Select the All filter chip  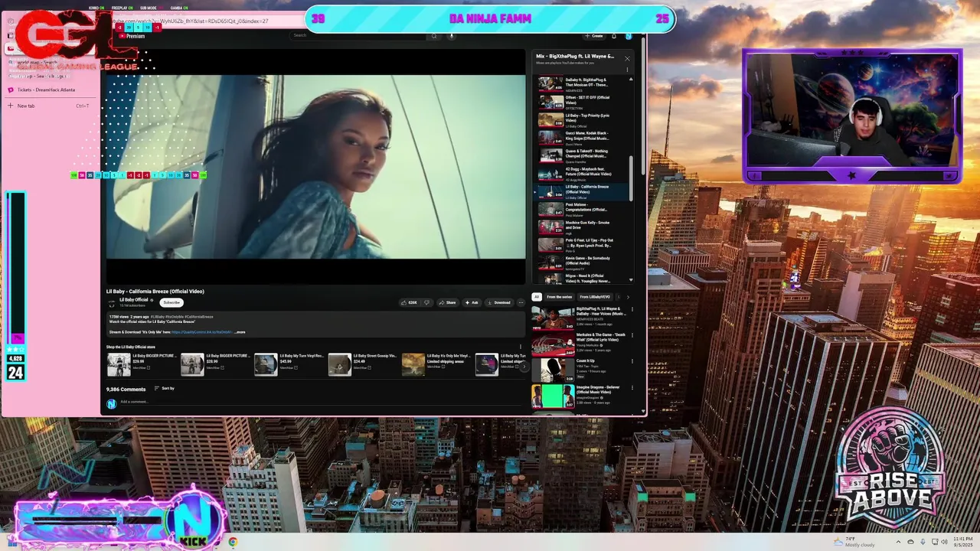537,297
